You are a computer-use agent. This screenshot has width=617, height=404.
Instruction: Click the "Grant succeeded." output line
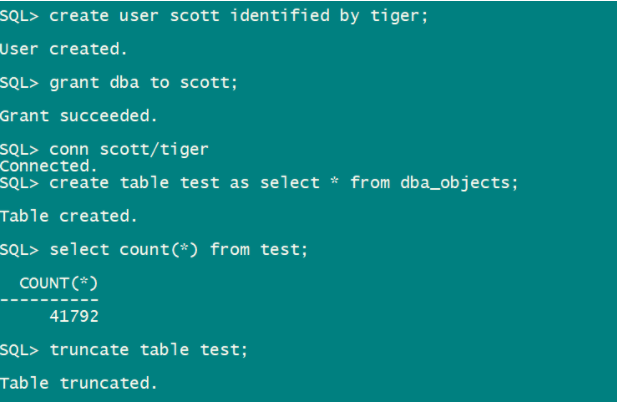tap(79, 115)
